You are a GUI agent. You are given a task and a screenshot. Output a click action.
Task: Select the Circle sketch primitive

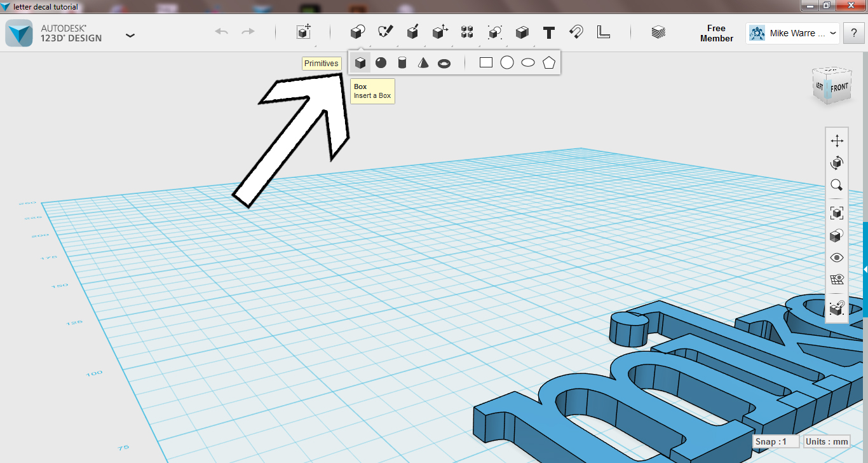click(507, 62)
